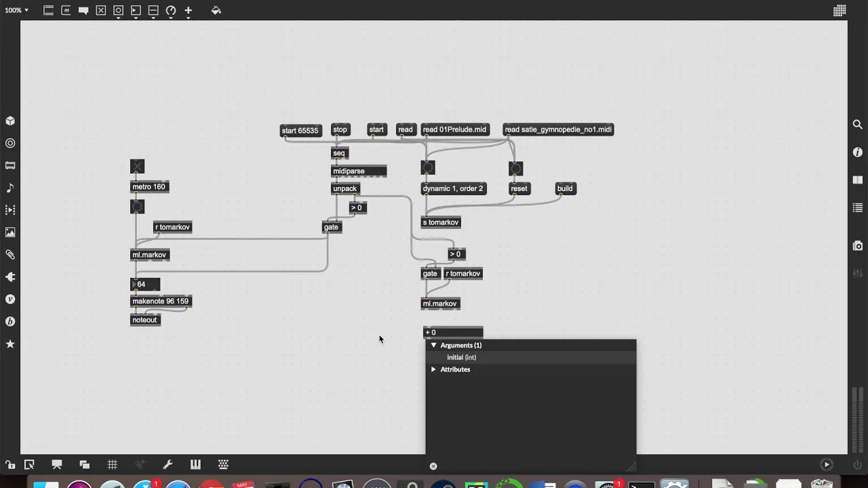Viewport: 868px width, 488px height.
Task: Toggle the X box above metro 160
Action: pos(137,167)
